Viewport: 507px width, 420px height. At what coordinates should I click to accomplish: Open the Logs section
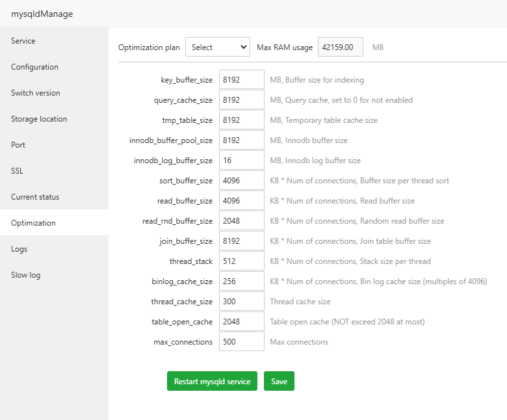19,249
